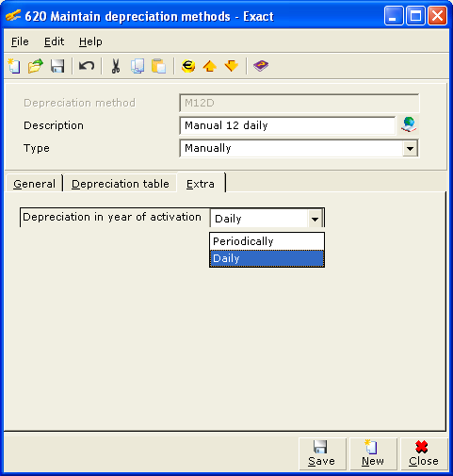The height and width of the screenshot is (476, 453).
Task: Click the Paste clipboard toolbar icon
Action: (158, 66)
